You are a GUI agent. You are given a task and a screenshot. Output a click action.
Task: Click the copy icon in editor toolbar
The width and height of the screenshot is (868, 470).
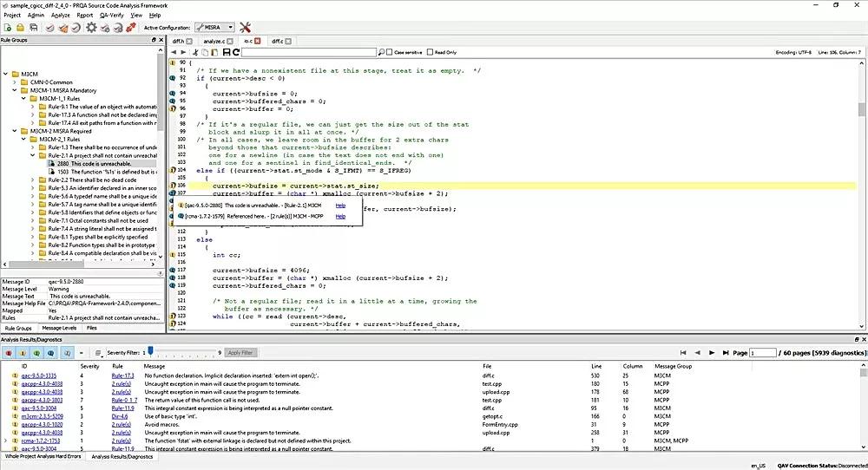pyautogui.click(x=205, y=52)
